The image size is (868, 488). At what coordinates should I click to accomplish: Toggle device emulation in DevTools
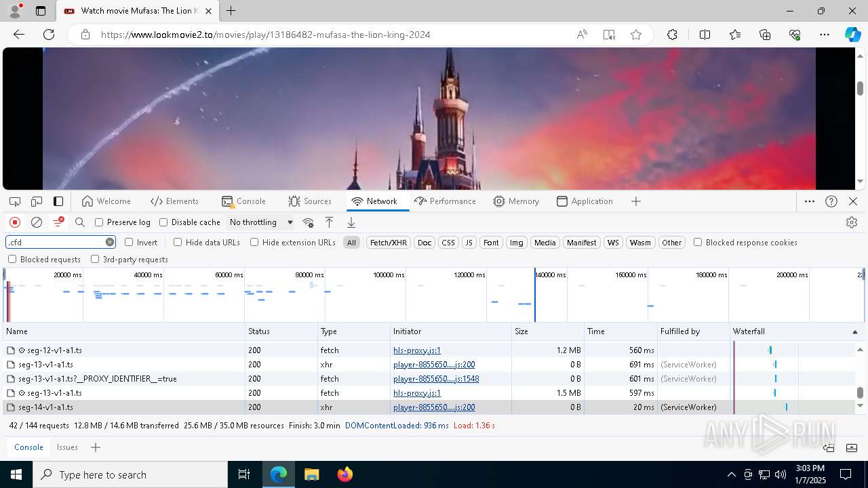[37, 201]
